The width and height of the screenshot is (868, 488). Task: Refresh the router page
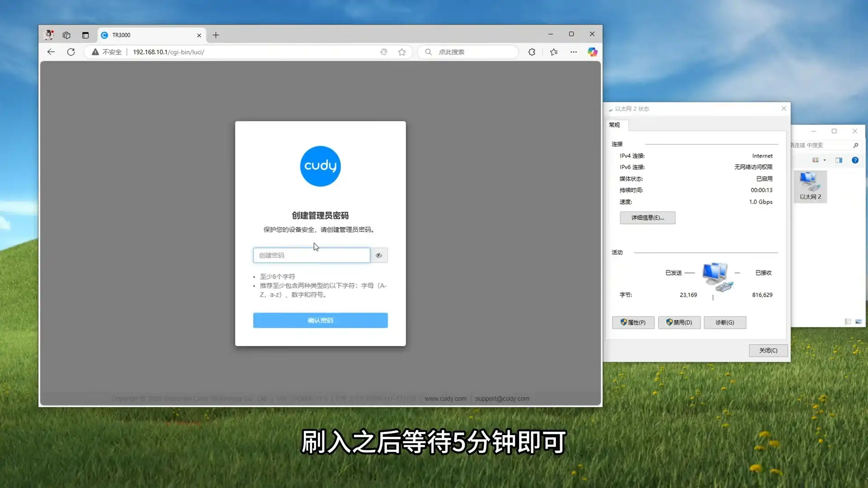(x=71, y=52)
